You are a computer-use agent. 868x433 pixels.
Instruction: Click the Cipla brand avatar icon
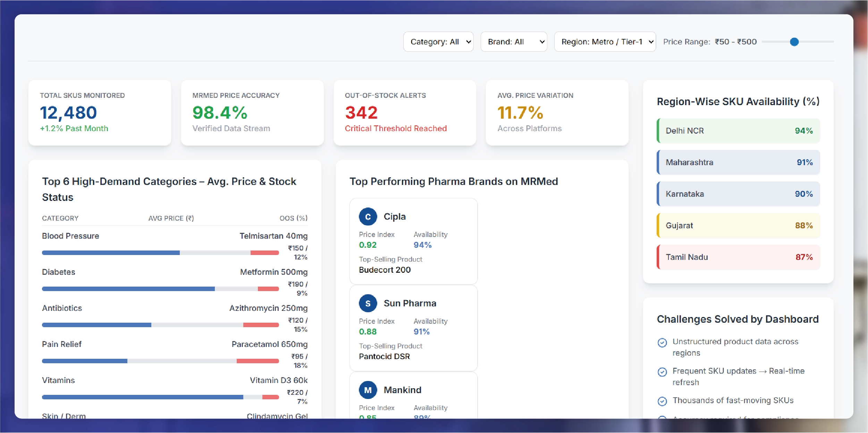tap(368, 217)
